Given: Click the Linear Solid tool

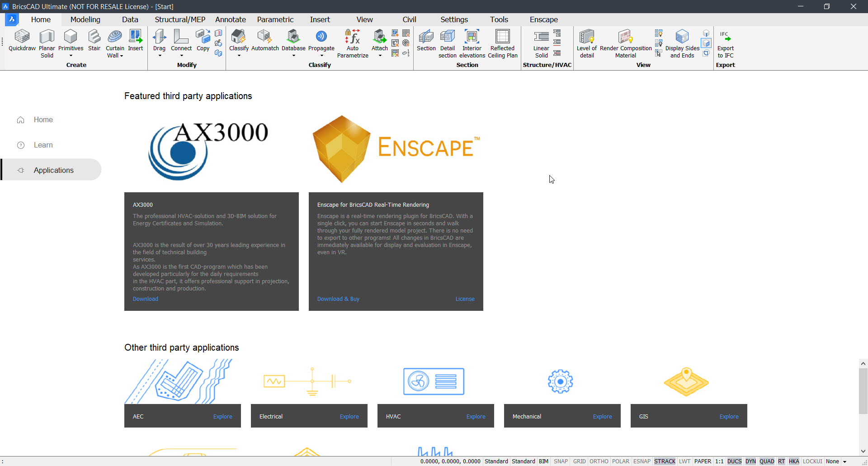Looking at the screenshot, I should coord(541,43).
